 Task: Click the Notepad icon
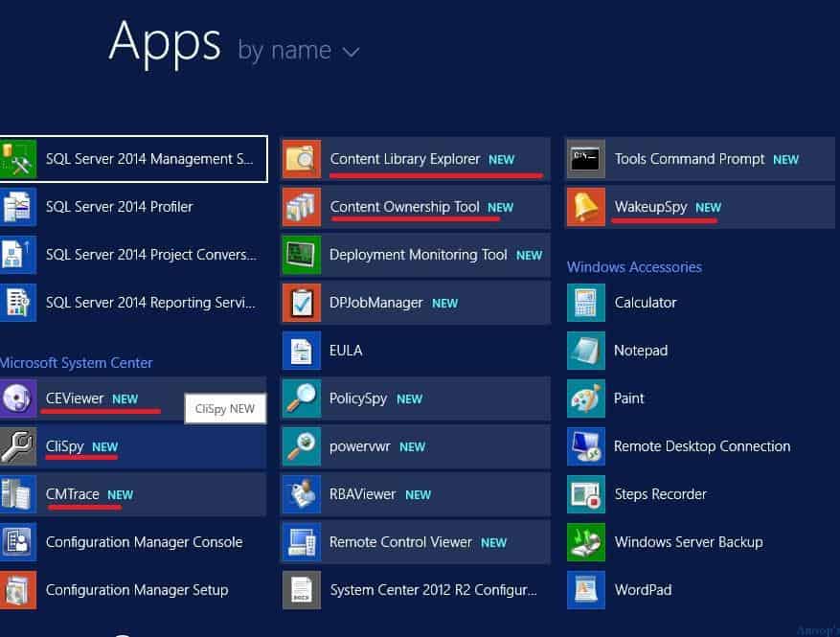[586, 351]
